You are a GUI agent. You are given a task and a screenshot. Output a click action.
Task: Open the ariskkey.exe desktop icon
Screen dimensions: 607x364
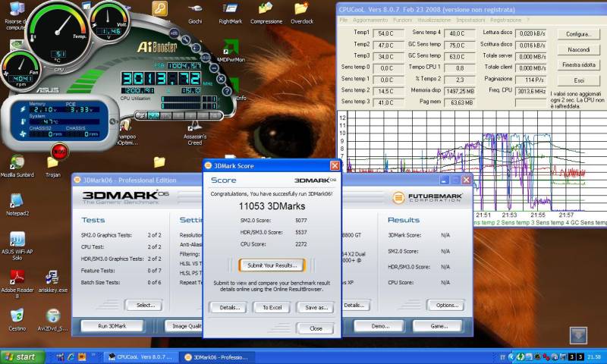(x=52, y=281)
